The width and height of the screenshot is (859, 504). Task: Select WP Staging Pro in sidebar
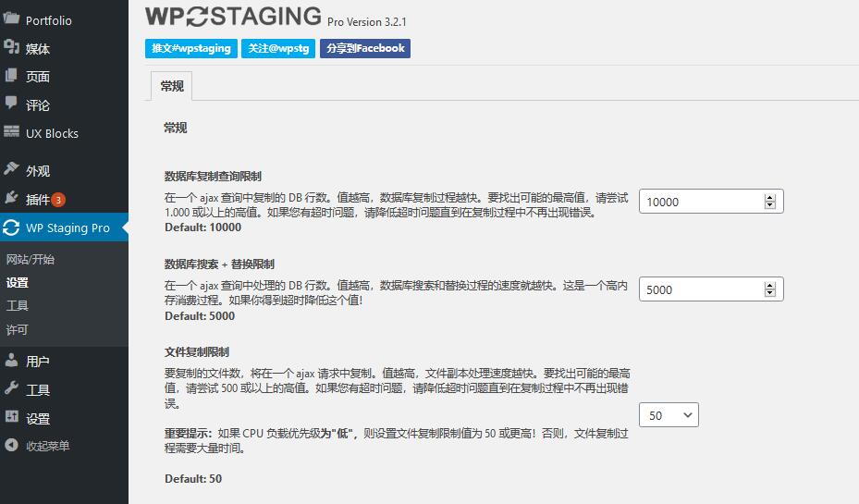click(64, 227)
